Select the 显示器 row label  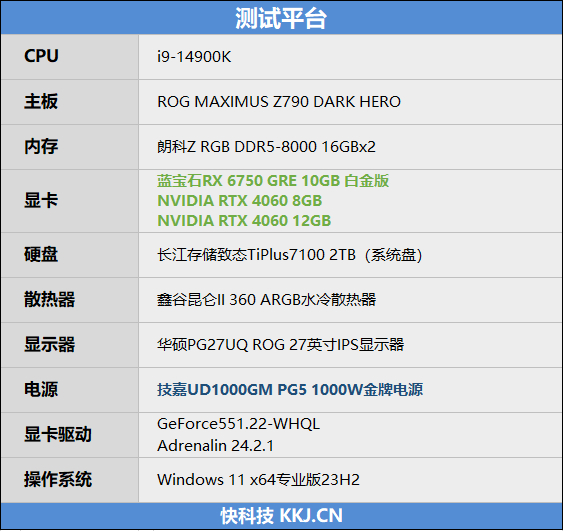[50, 344]
